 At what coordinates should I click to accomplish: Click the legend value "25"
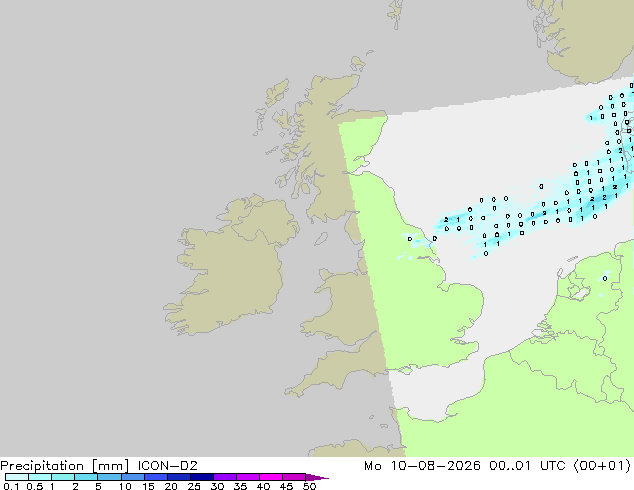(194, 486)
